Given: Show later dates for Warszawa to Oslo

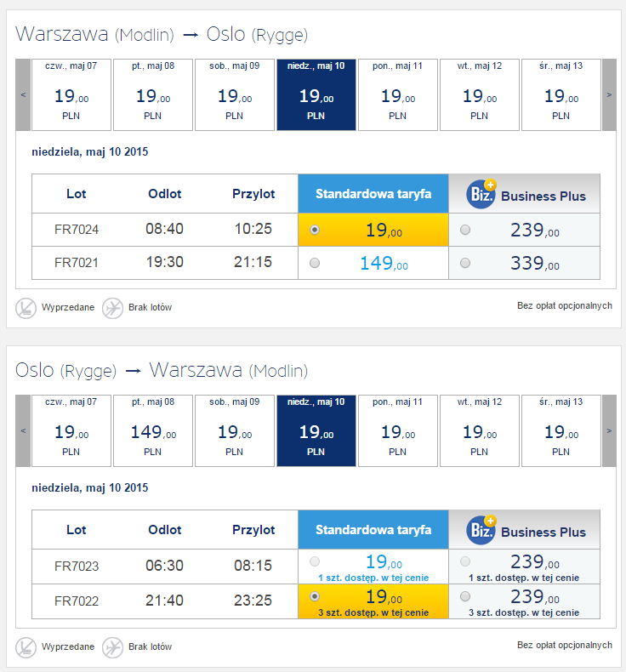Looking at the screenshot, I should tap(609, 94).
